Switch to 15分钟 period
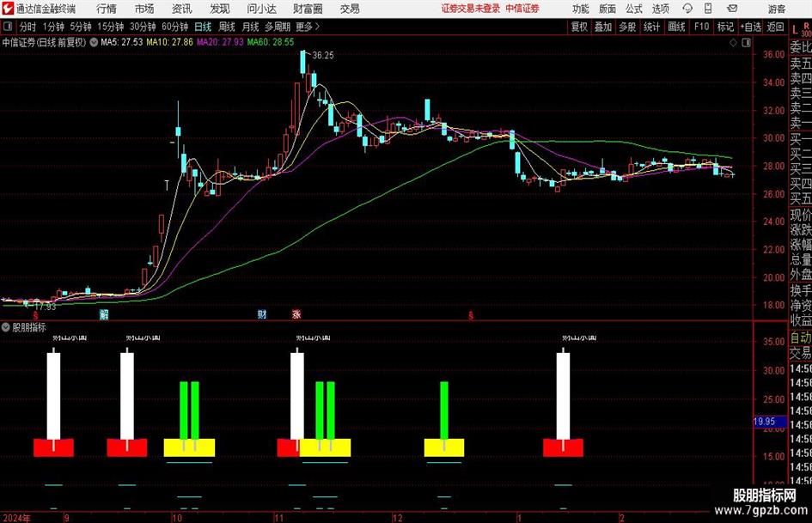Screen dimensions: 812x523 (111, 27)
